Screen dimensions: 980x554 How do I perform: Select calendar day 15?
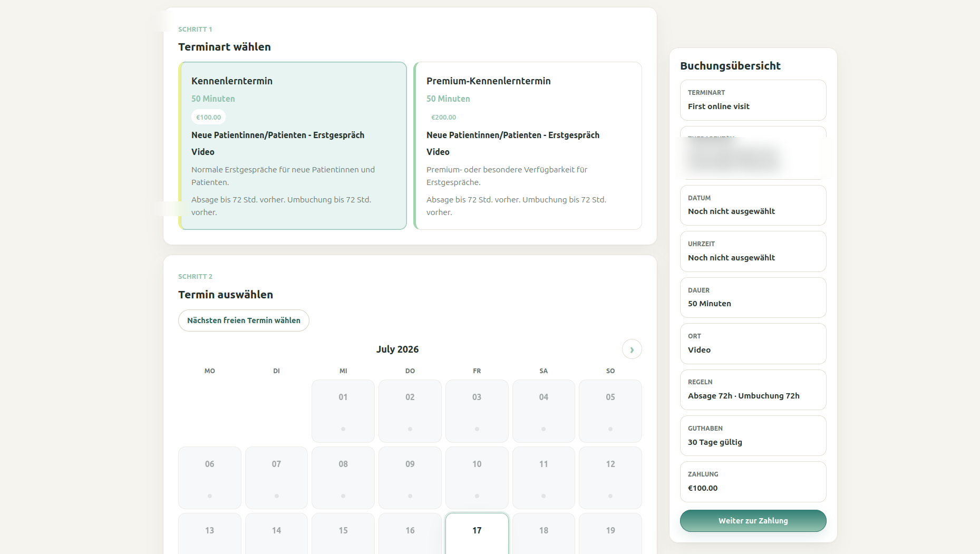[343, 533]
